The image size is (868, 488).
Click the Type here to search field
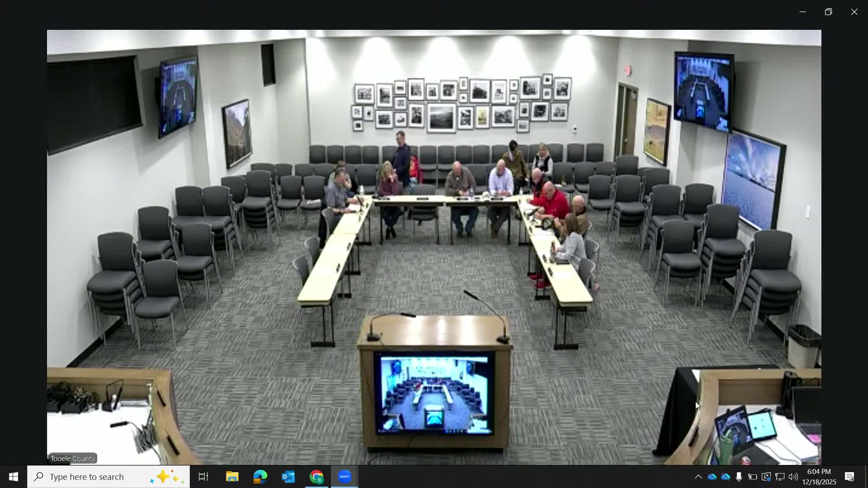click(108, 476)
